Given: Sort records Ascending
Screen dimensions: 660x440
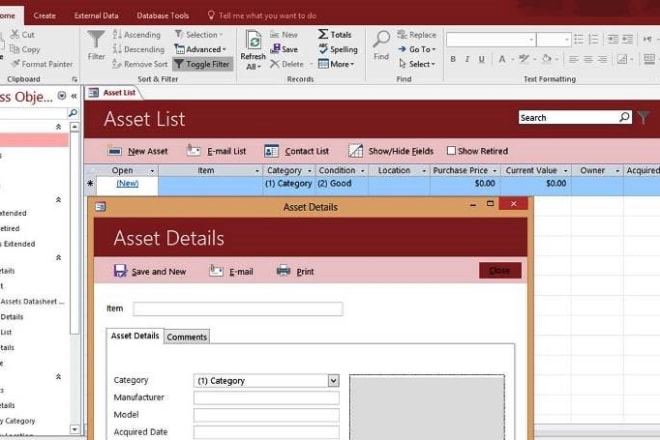Looking at the screenshot, I should coord(136,35).
